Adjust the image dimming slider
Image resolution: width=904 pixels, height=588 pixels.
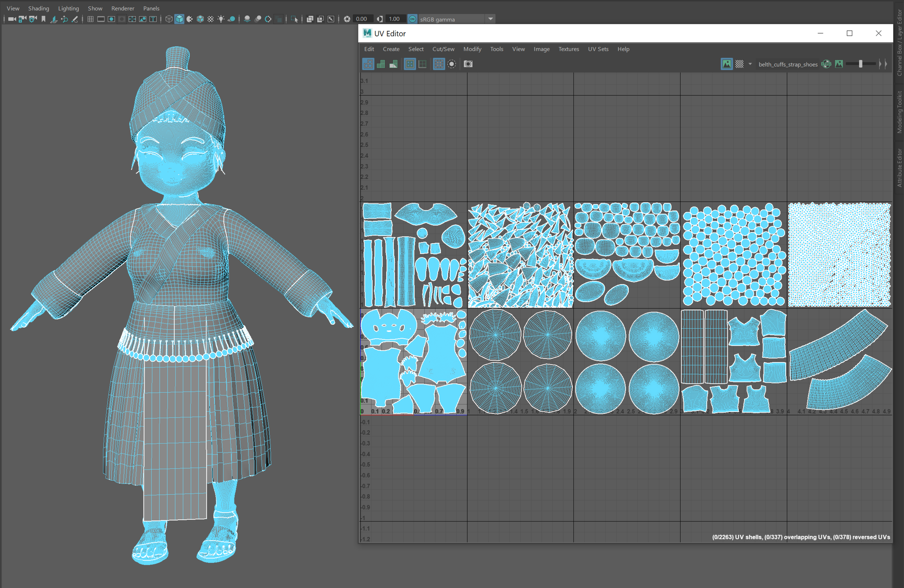tap(861, 64)
